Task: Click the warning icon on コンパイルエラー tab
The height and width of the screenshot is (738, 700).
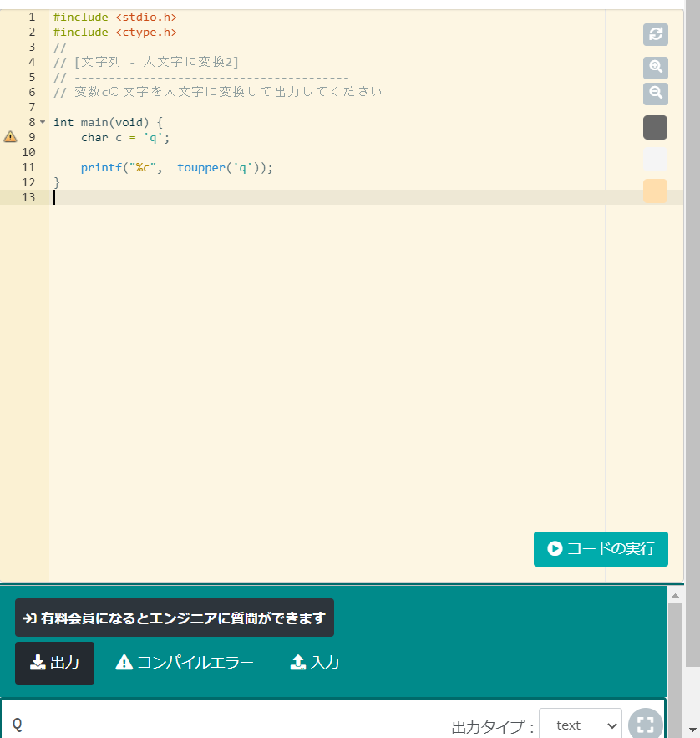Action: [x=124, y=662]
